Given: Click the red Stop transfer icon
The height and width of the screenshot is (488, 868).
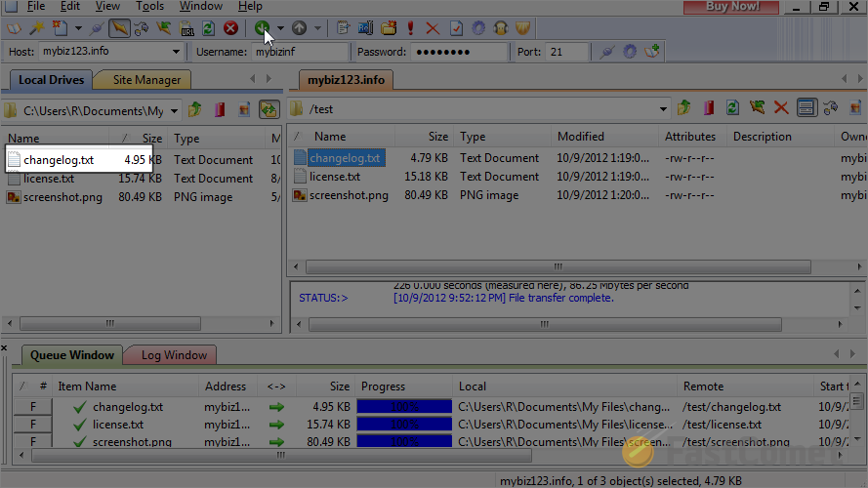Looking at the screenshot, I should 230,27.
